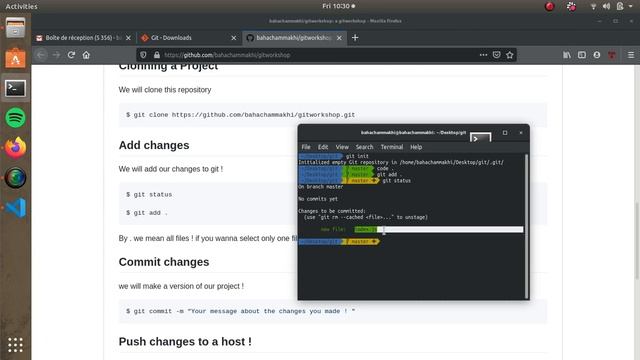Open the Terminal icon in the dock
The image size is (640, 360).
16,88
